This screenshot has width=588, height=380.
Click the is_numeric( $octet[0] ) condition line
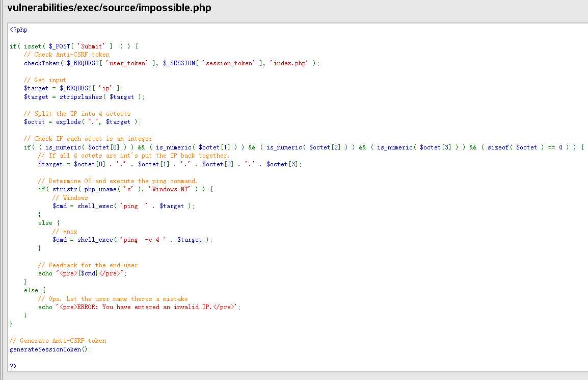(x=304, y=147)
